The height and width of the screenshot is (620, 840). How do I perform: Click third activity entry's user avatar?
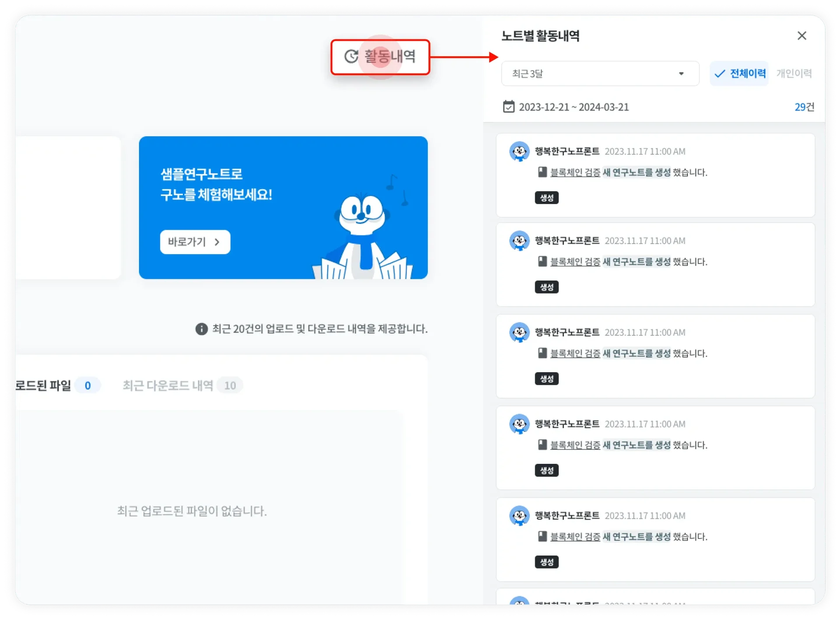[x=519, y=333]
